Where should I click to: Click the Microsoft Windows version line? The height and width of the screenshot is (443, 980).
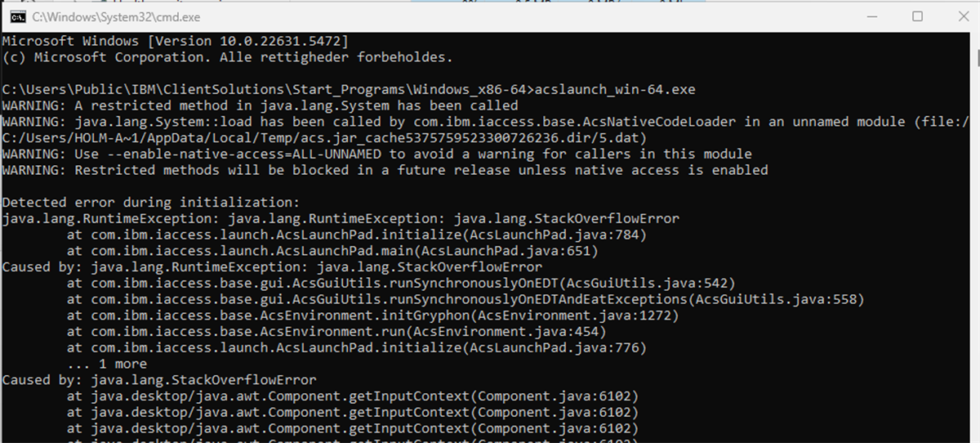point(176,41)
